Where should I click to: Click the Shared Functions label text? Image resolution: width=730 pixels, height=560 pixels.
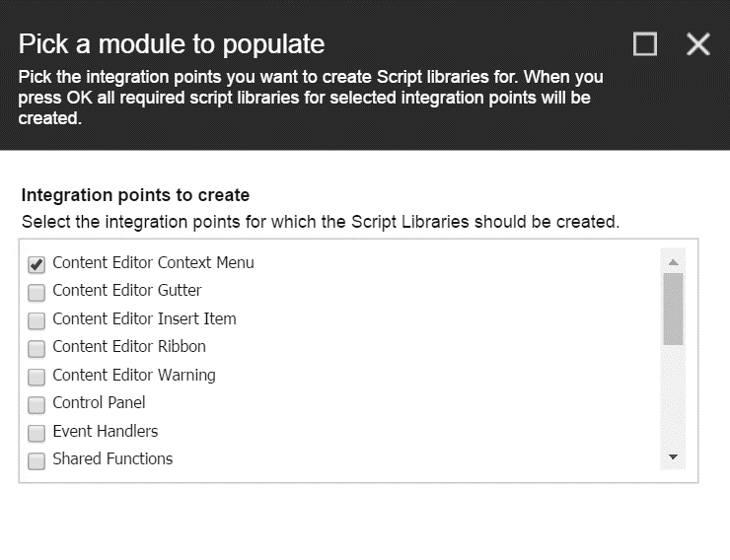coord(112,459)
